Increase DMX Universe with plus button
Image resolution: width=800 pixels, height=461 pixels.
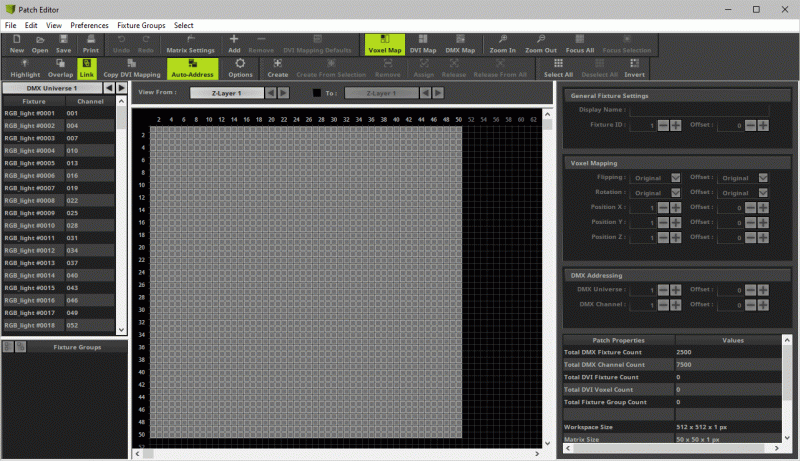[x=676, y=290]
